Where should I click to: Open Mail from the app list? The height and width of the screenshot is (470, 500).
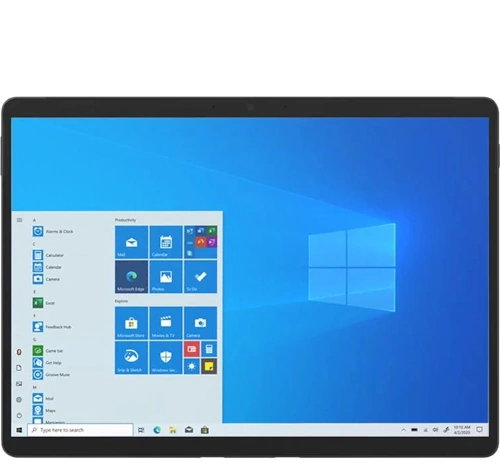[44, 398]
